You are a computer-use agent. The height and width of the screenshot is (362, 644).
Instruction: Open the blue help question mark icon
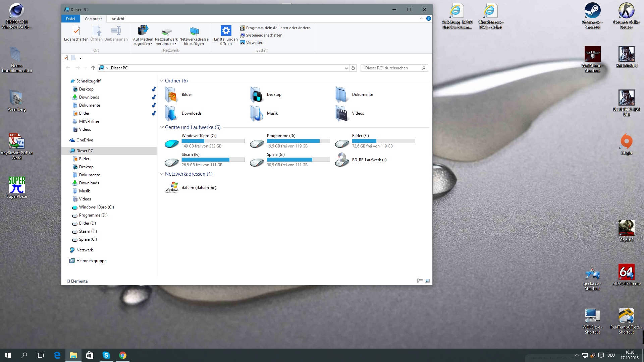428,19
